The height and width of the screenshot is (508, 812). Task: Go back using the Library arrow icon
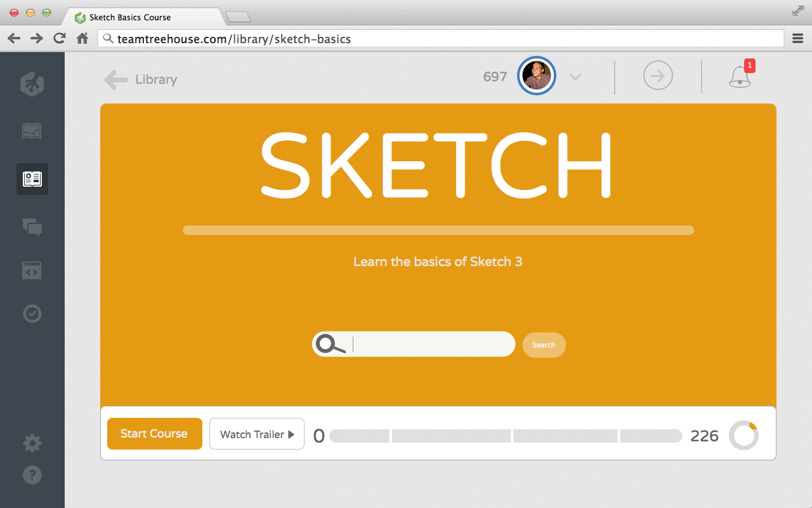point(116,79)
